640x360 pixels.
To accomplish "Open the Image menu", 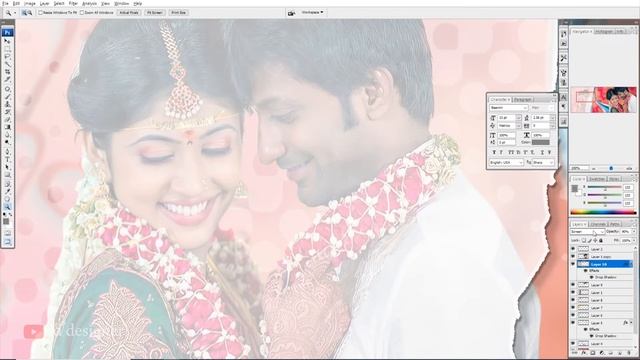I will coord(30,3).
